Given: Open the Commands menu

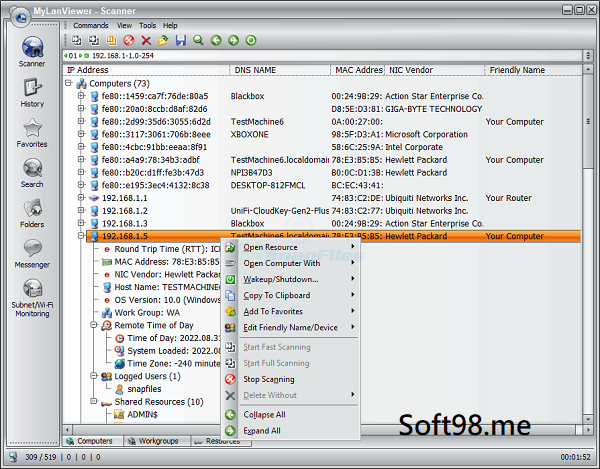Looking at the screenshot, I should click(91, 25).
